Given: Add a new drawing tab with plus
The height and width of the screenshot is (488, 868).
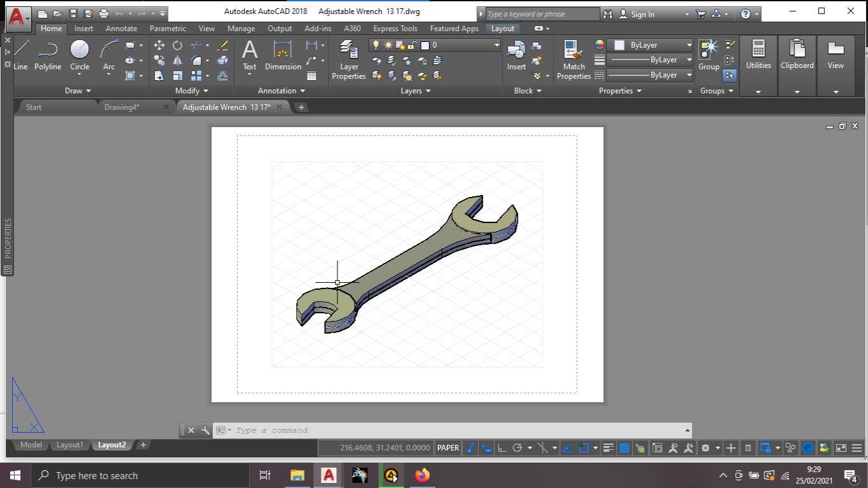Looking at the screenshot, I should (301, 107).
